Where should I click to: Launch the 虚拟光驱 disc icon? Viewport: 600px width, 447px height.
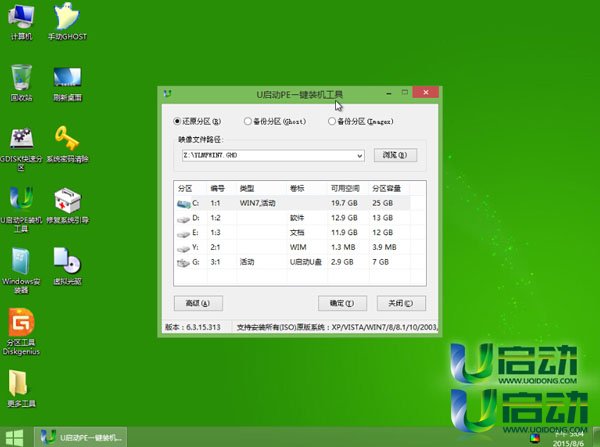(67, 267)
